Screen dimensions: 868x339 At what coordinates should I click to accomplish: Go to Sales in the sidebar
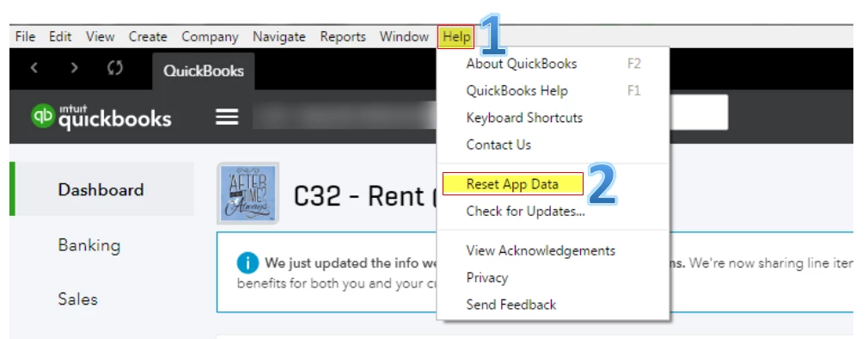tap(77, 299)
